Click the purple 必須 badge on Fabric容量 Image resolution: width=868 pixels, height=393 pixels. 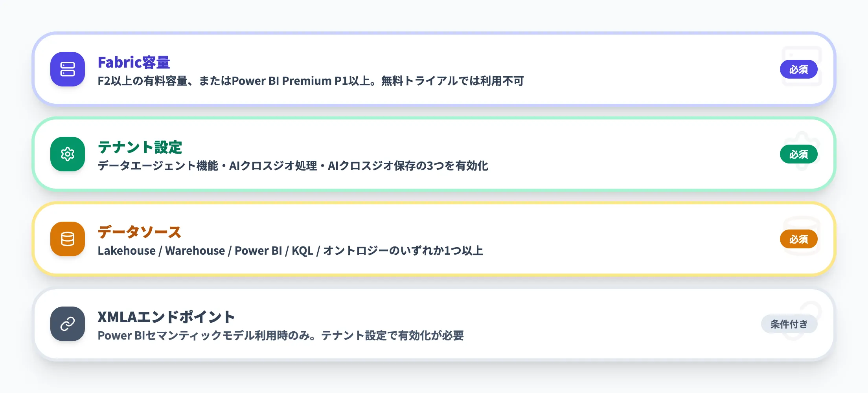(x=798, y=70)
